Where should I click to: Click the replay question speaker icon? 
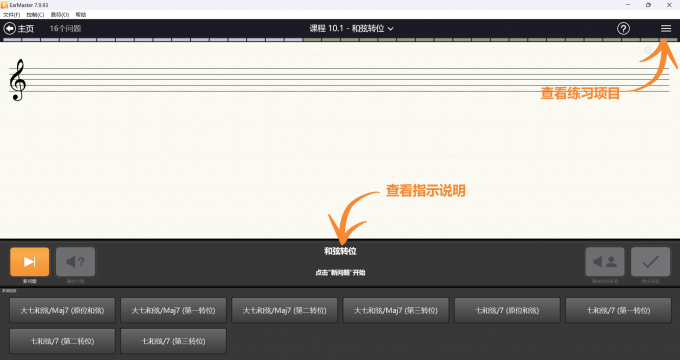[75, 262]
